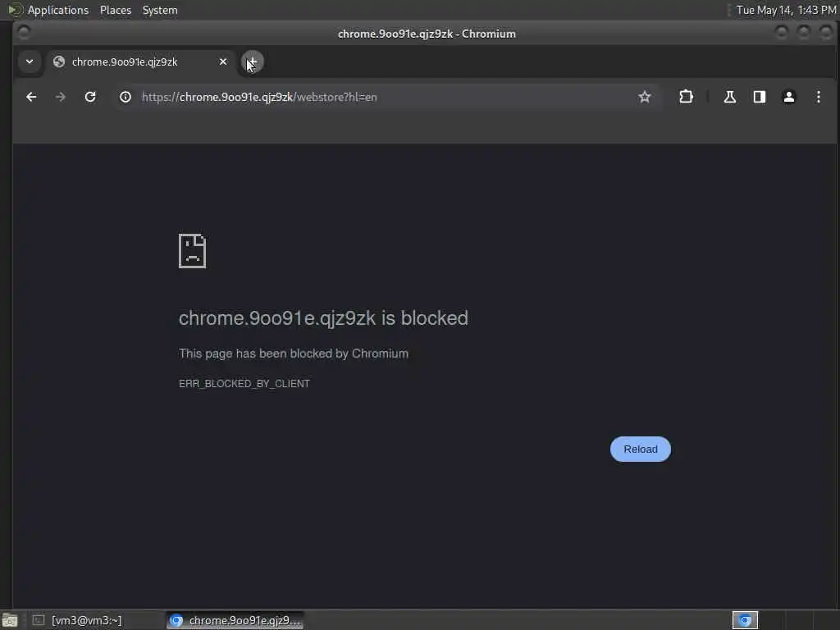Open the Extensions puzzle icon
Viewport: 840px width, 630px height.
click(x=687, y=97)
